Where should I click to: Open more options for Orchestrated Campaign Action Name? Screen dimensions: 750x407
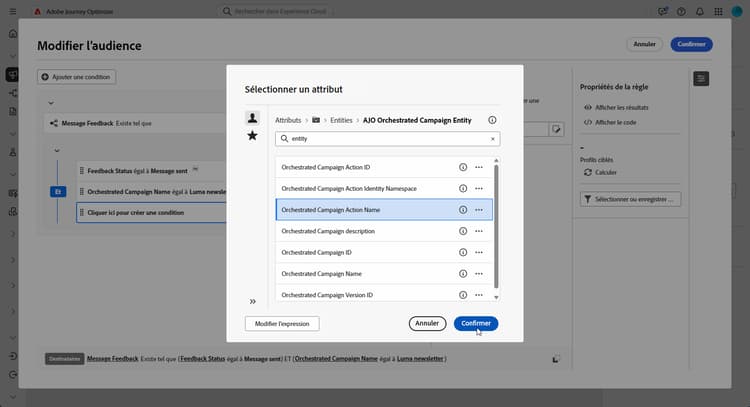[x=479, y=210]
